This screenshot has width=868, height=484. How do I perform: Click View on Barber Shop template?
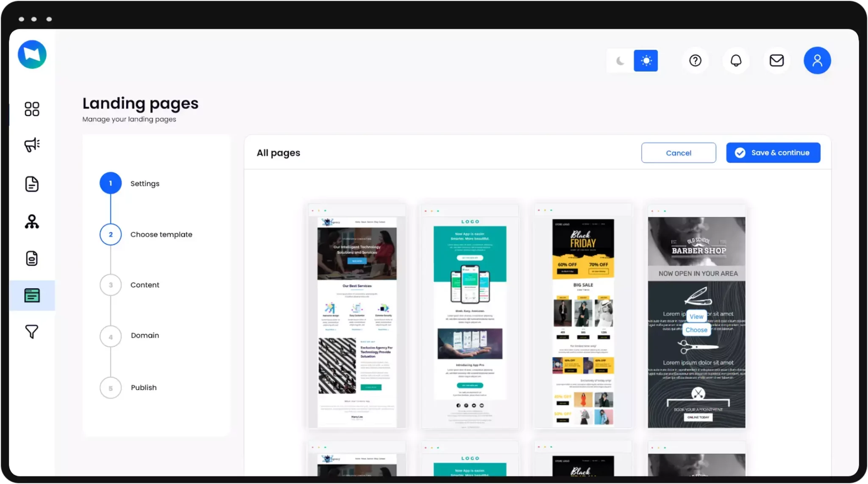click(x=696, y=317)
